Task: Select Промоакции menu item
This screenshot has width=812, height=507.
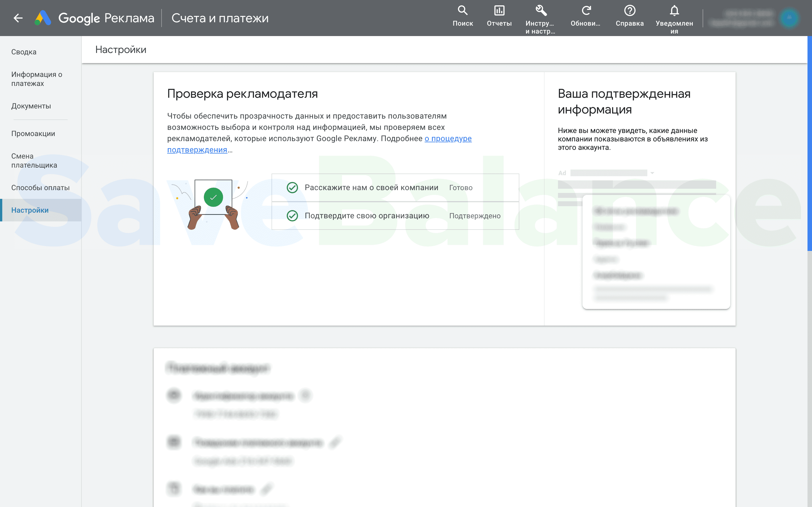Action: pos(33,134)
